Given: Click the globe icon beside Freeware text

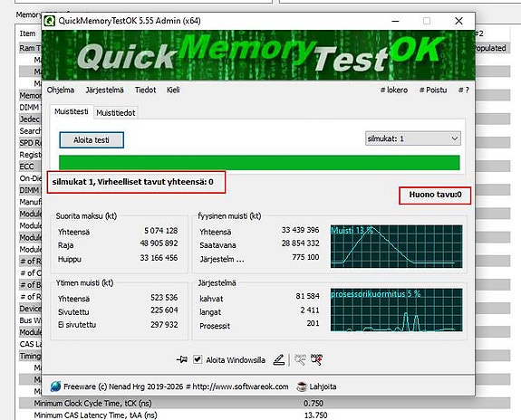Looking at the screenshot, I should [x=55, y=387].
